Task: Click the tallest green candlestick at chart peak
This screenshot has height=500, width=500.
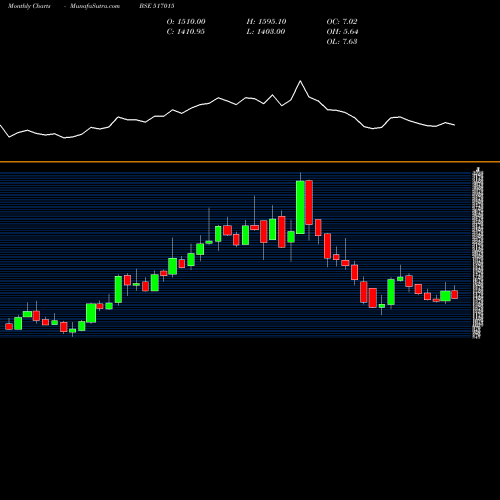Action: pos(300,207)
